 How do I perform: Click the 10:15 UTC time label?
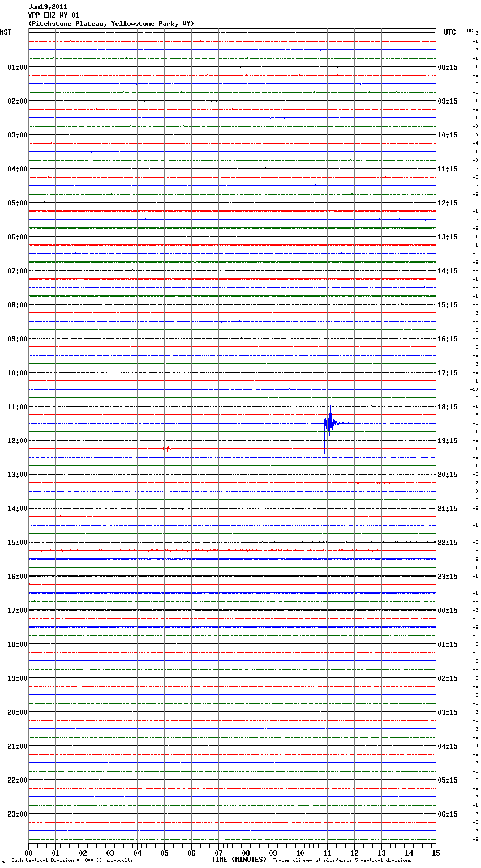(x=448, y=135)
